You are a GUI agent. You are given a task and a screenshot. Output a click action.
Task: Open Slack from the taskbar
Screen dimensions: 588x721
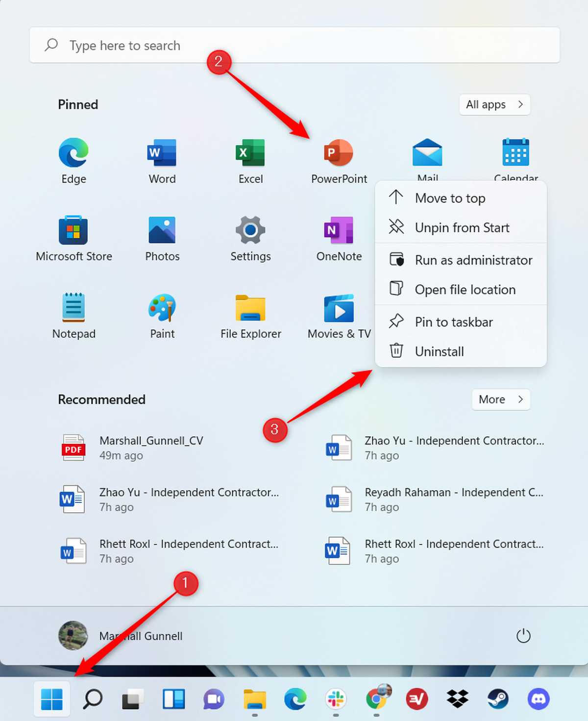click(337, 700)
